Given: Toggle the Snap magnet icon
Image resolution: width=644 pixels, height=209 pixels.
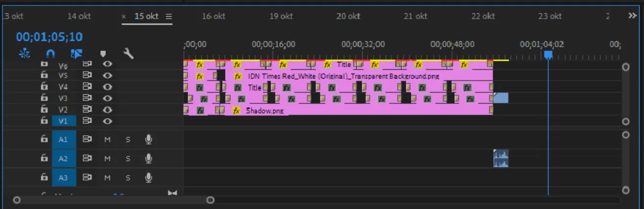Looking at the screenshot, I should (50, 53).
